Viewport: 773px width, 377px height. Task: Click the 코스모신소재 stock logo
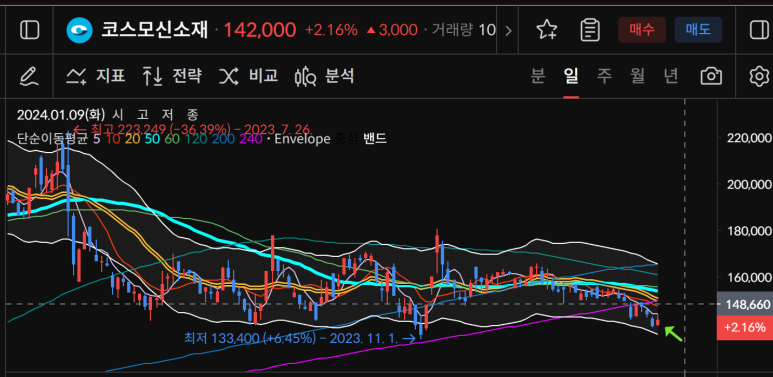point(79,31)
